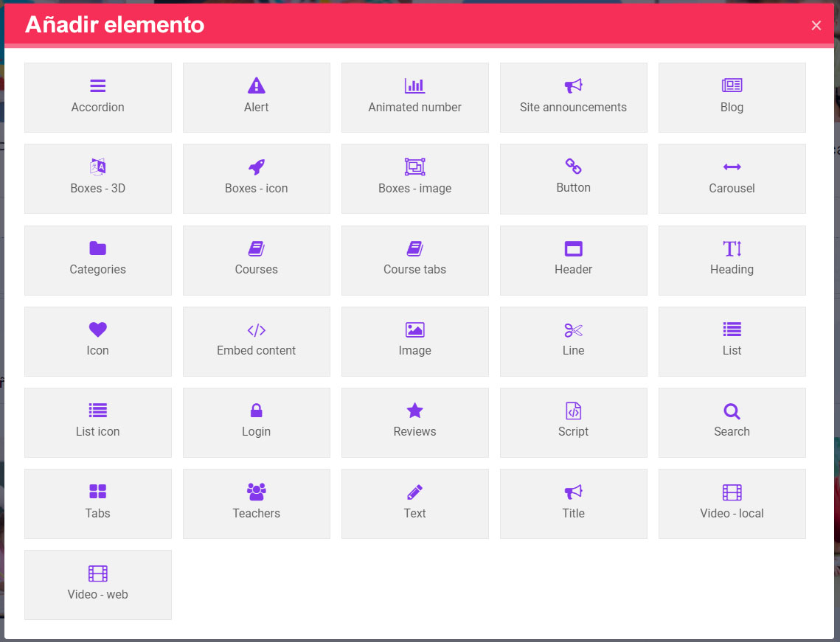Add the Course tabs element
Screen dimensions: 840x642
(414, 260)
